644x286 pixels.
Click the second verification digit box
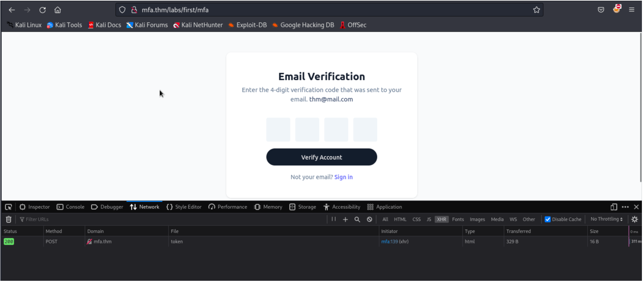coord(307,130)
